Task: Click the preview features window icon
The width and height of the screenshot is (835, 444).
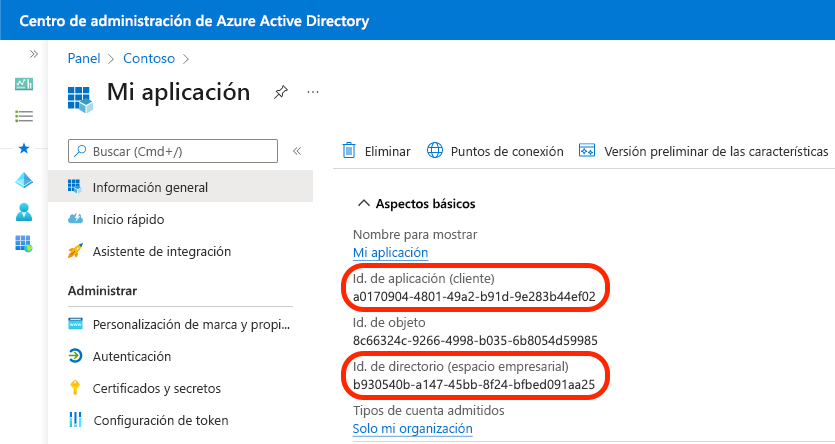Action: 587,151
